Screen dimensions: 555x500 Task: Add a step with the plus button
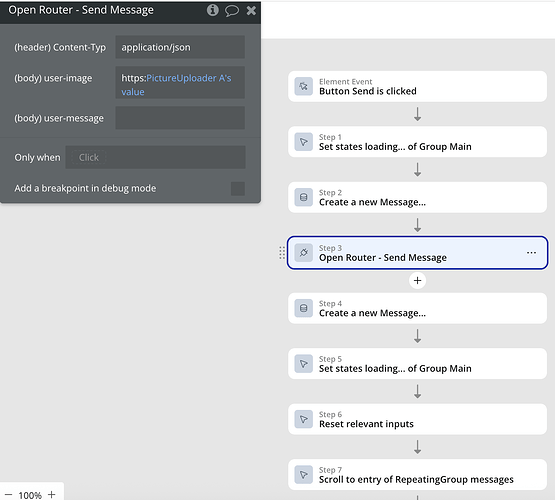417,281
